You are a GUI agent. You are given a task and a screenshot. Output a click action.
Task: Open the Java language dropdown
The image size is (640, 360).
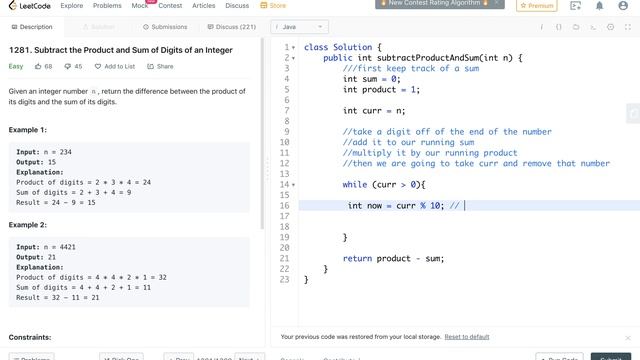click(299, 27)
